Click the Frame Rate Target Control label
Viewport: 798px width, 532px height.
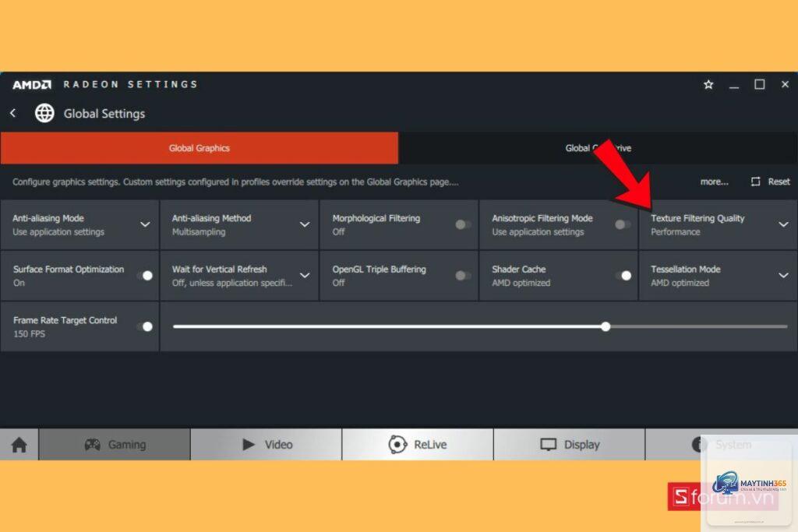click(65, 320)
